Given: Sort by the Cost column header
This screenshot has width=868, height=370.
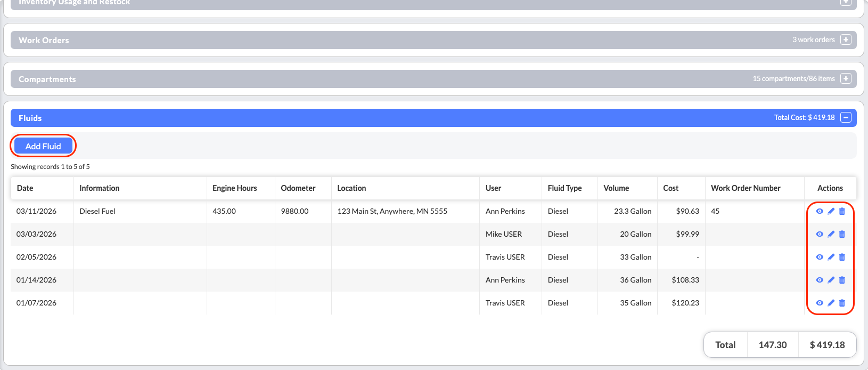Looking at the screenshot, I should pyautogui.click(x=670, y=188).
